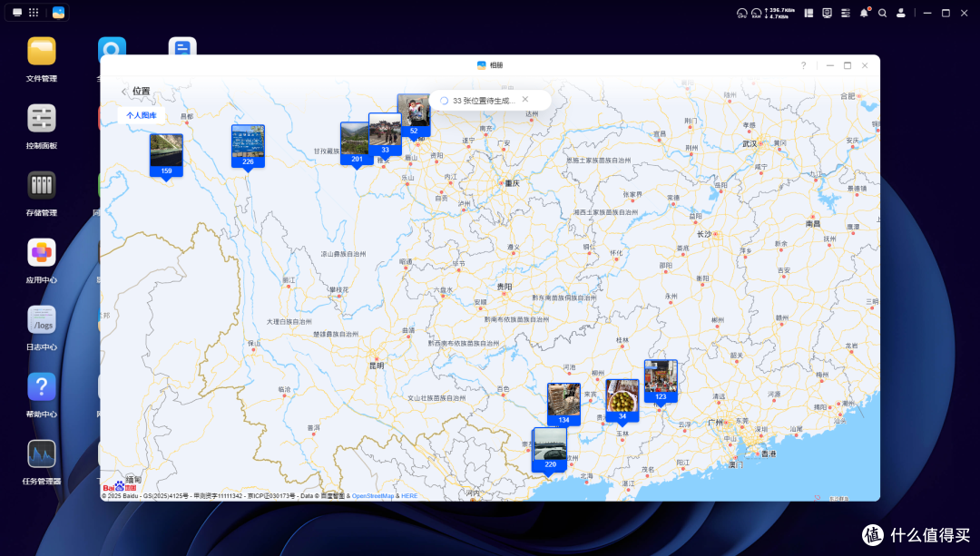This screenshot has width=980, height=556.
Task: Open the photo cluster with 159 photos
Action: tap(166, 156)
